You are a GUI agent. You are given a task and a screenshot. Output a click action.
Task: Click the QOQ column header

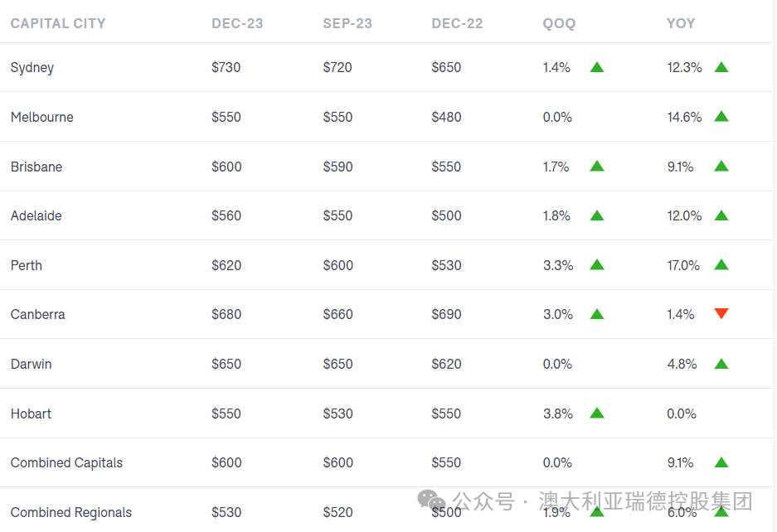559,23
